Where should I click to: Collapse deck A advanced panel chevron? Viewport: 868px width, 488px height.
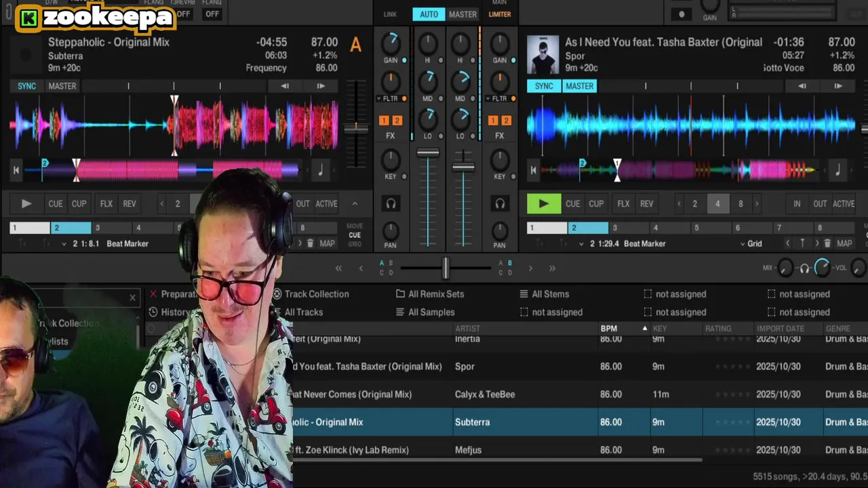(355, 203)
